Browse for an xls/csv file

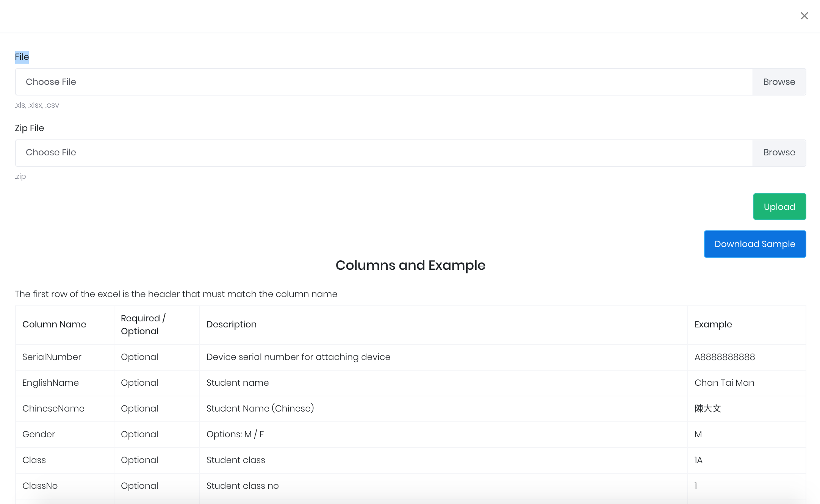(x=779, y=82)
